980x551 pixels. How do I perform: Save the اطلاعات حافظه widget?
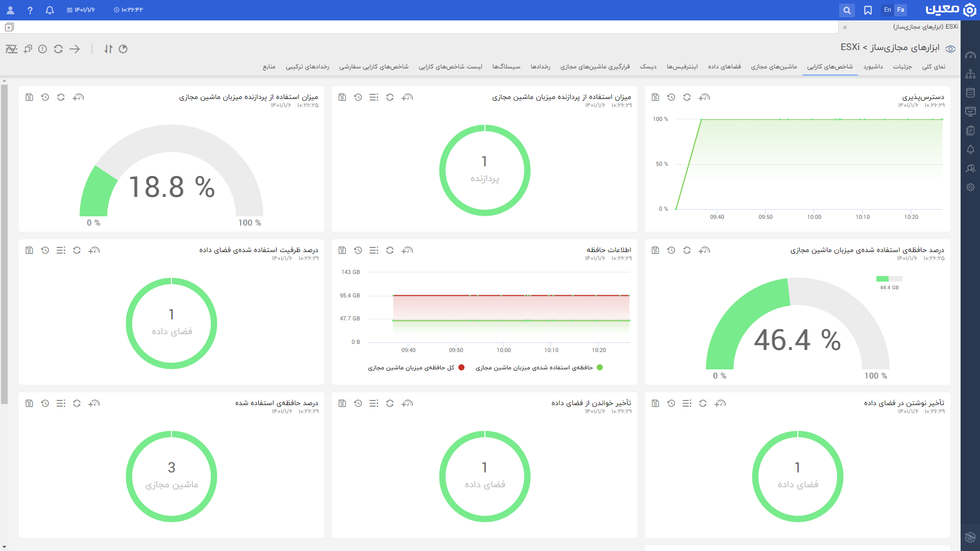coord(342,250)
